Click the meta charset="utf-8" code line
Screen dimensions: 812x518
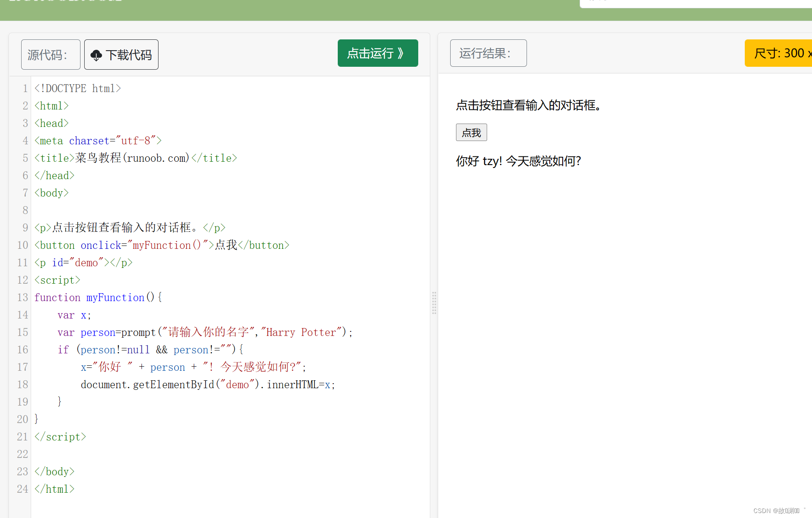click(x=98, y=141)
